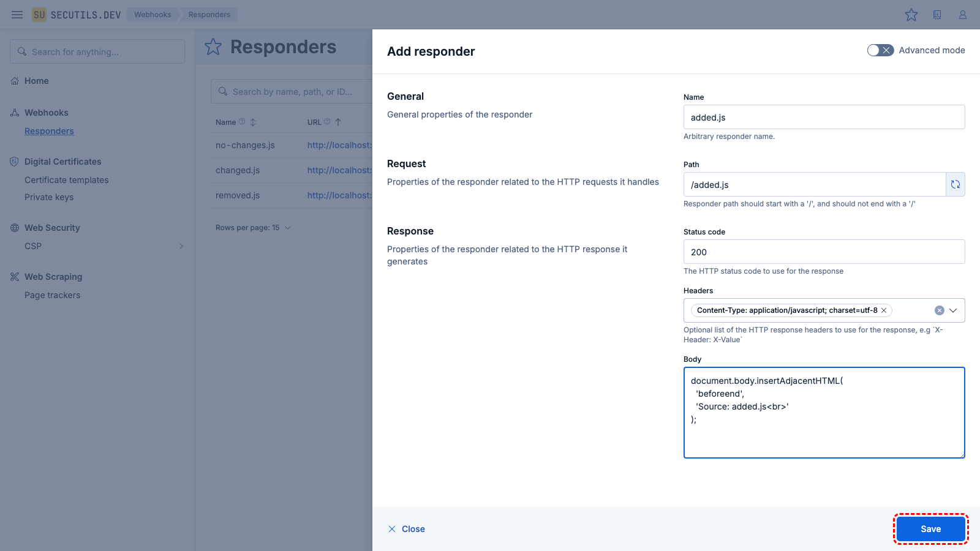Sort responders by Name column

click(253, 122)
